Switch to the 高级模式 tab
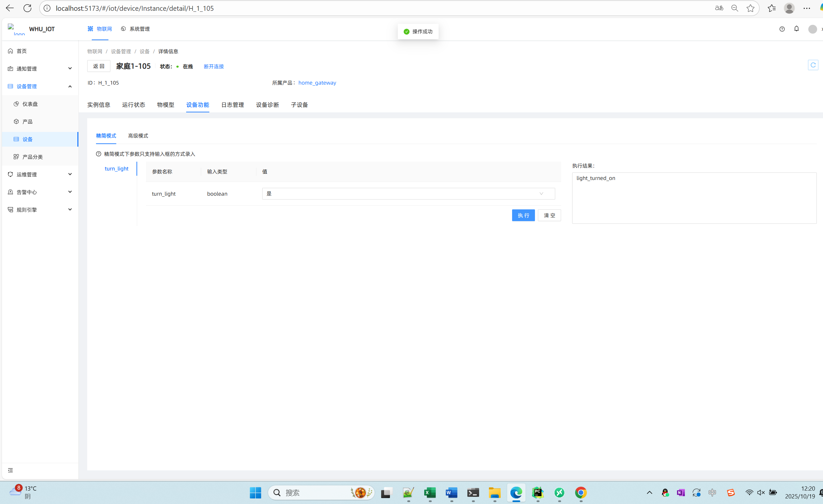 pos(138,136)
